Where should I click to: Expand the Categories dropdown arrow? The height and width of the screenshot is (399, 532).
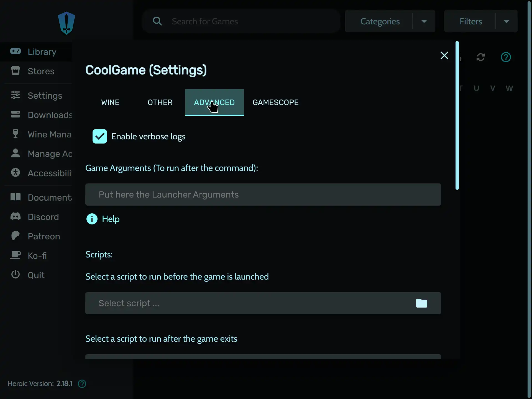pos(424,21)
